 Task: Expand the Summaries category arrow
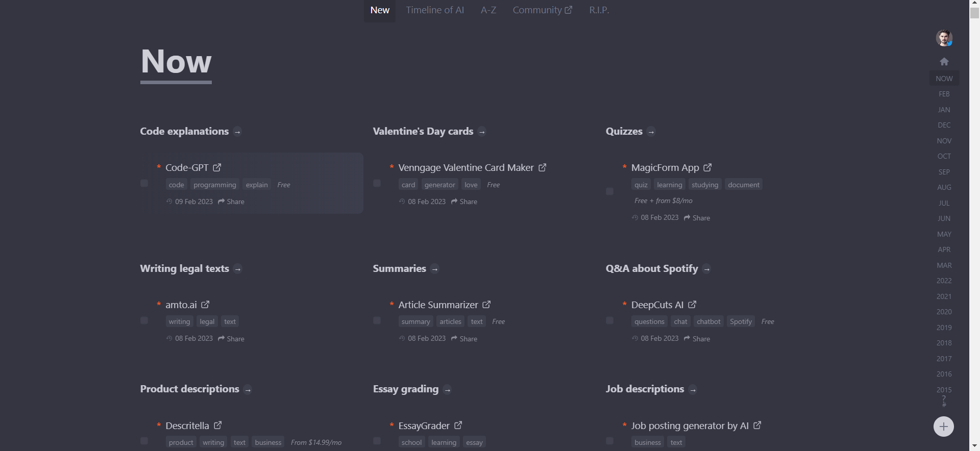click(x=435, y=269)
